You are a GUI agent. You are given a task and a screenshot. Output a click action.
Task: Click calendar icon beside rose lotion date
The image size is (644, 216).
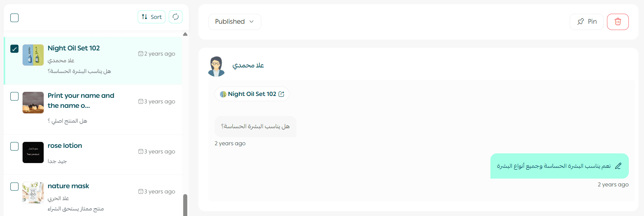coord(141,151)
